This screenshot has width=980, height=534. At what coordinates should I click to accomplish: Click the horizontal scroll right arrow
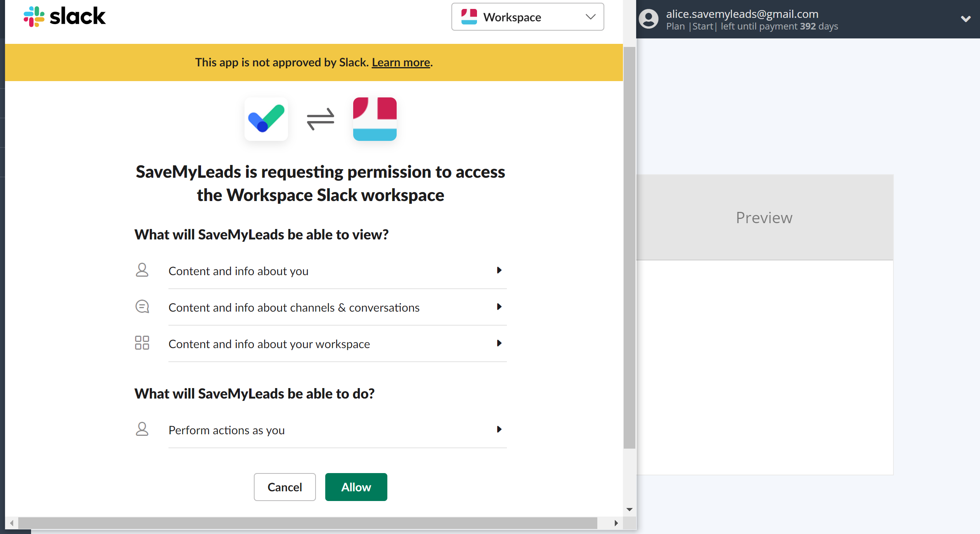[616, 523]
